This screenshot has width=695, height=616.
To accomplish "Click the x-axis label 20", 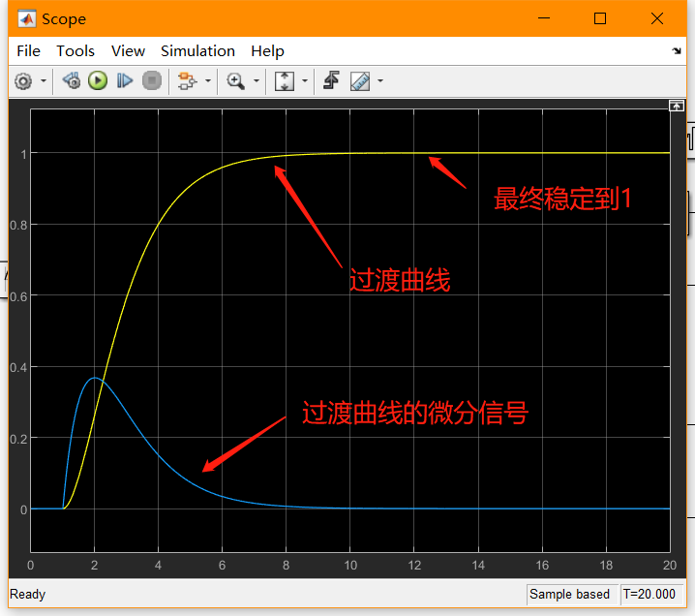I will pos(670,566).
